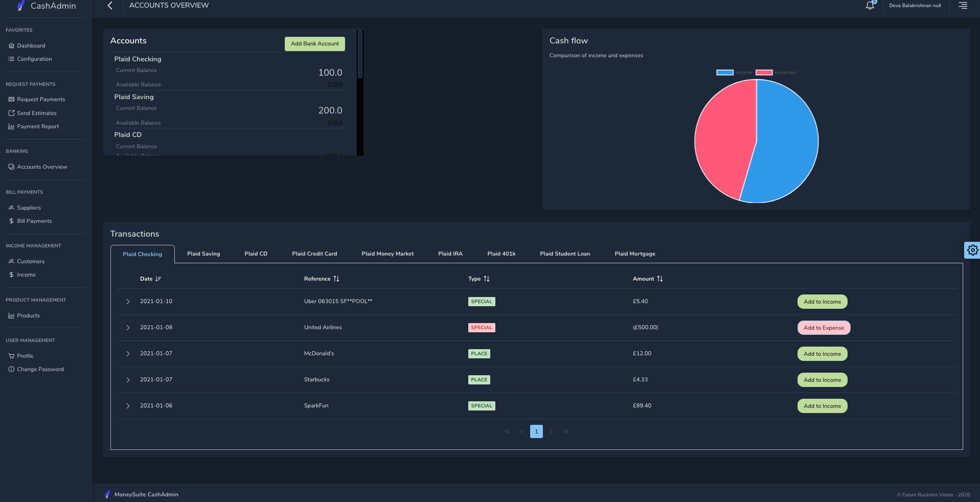
Task: Switch to the Plaid Credit Card tab
Action: click(x=314, y=254)
